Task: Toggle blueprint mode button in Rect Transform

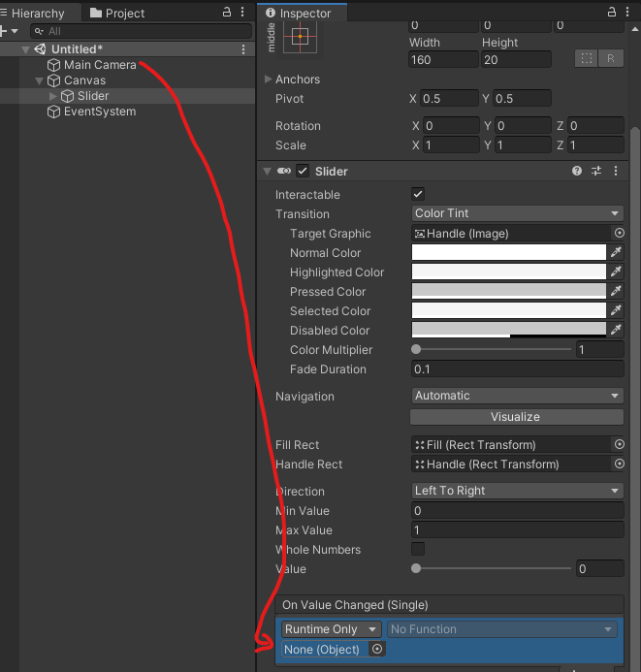Action: pos(586,58)
